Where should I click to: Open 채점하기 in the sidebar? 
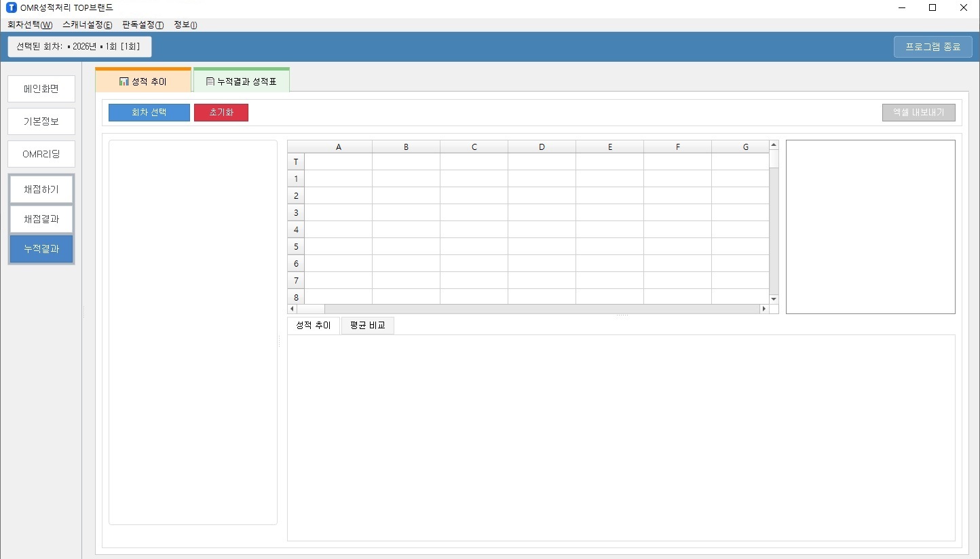41,189
